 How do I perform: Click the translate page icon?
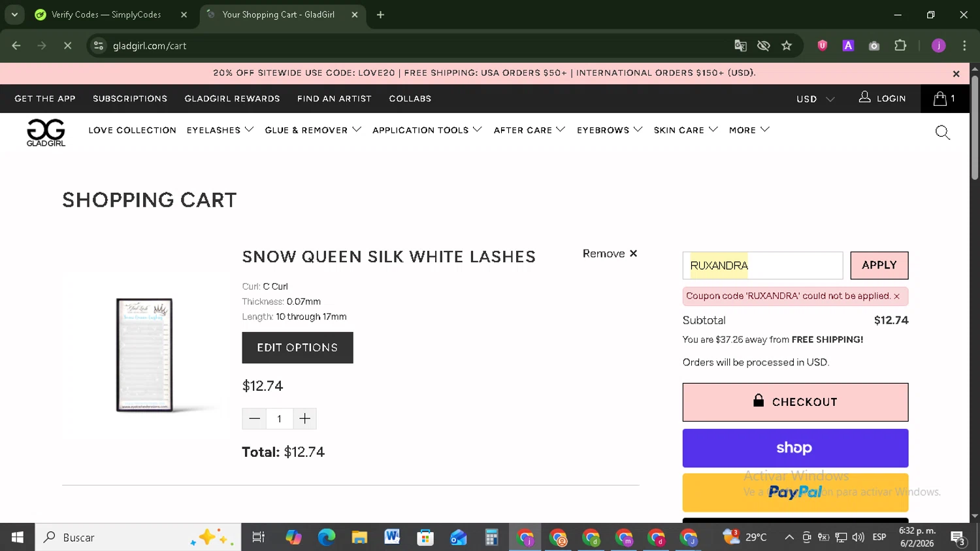click(740, 46)
